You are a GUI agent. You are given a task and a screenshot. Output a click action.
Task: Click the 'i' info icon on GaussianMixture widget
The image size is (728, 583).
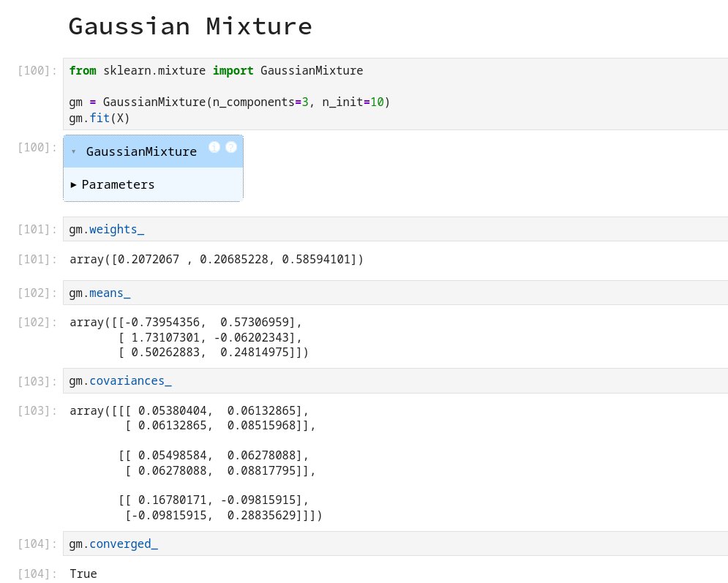click(214, 147)
